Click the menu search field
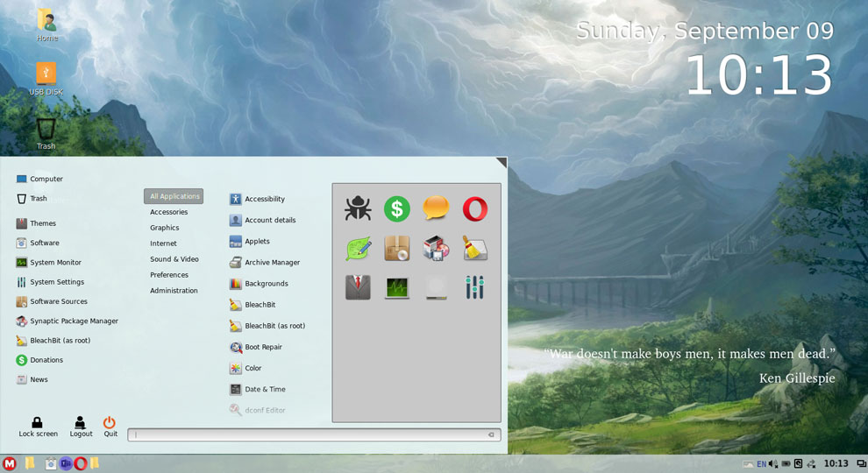The width and height of the screenshot is (868, 473). pos(314,434)
